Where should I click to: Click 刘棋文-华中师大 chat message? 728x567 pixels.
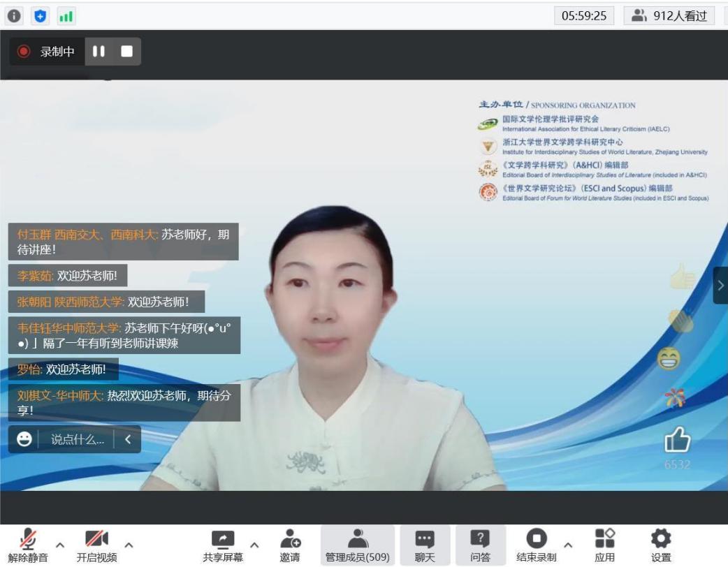[x=124, y=403]
